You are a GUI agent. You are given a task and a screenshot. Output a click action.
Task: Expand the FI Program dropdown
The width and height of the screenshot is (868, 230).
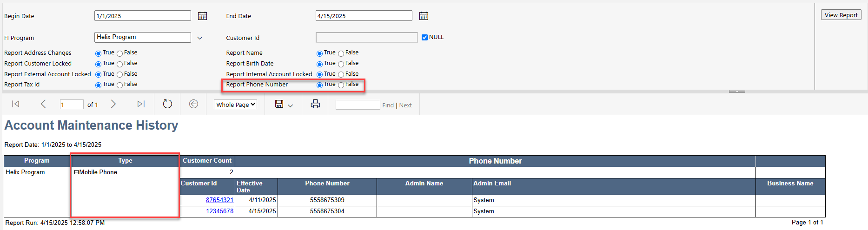point(200,38)
